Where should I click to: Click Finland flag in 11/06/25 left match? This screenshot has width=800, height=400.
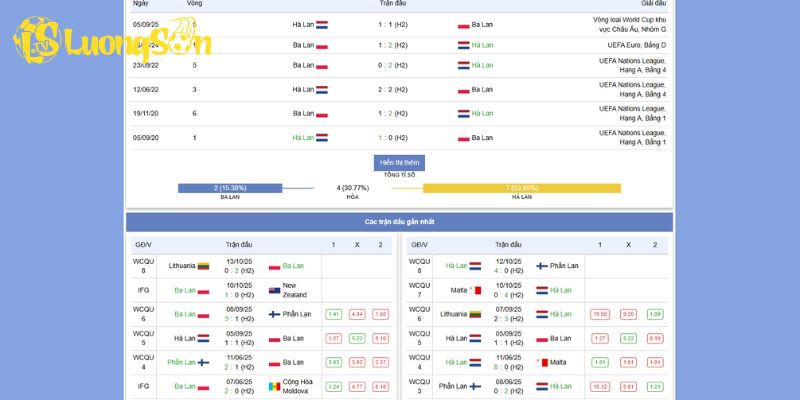tap(203, 363)
